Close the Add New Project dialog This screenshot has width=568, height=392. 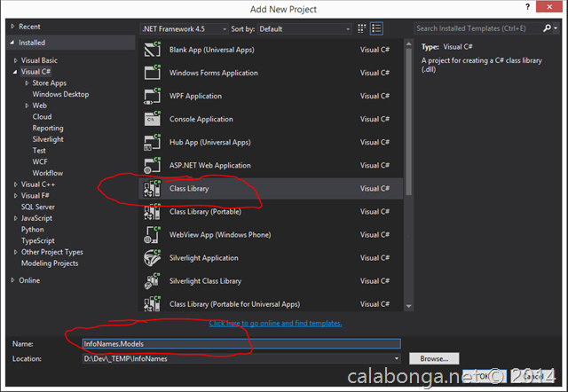tap(549, 7)
